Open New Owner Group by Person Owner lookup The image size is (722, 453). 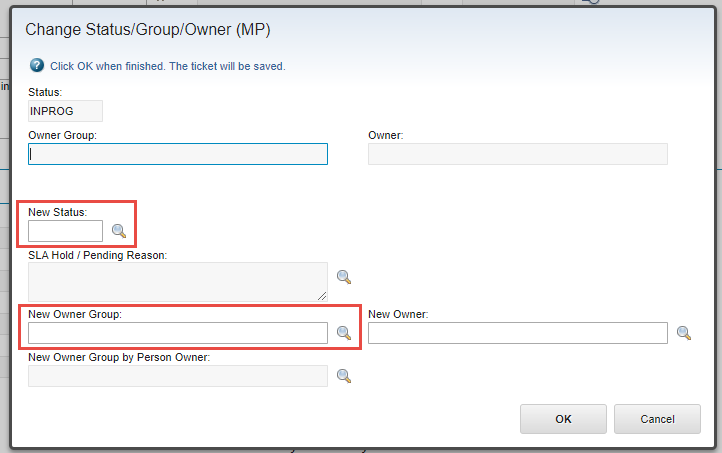[x=344, y=376]
